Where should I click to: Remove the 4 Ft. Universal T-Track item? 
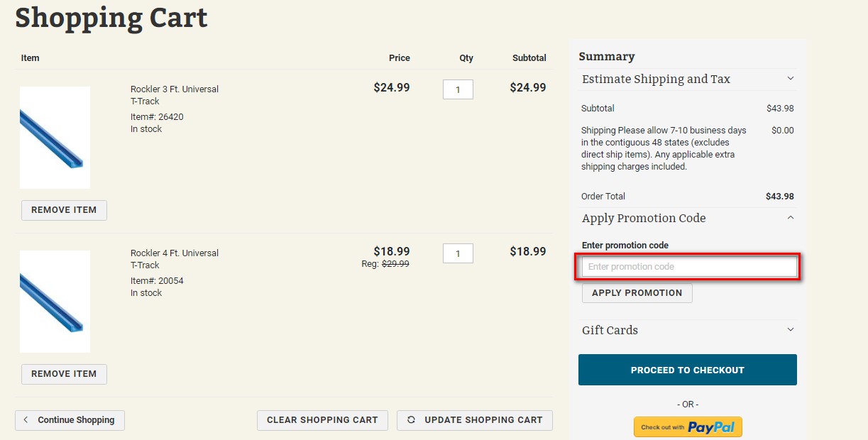coord(64,374)
